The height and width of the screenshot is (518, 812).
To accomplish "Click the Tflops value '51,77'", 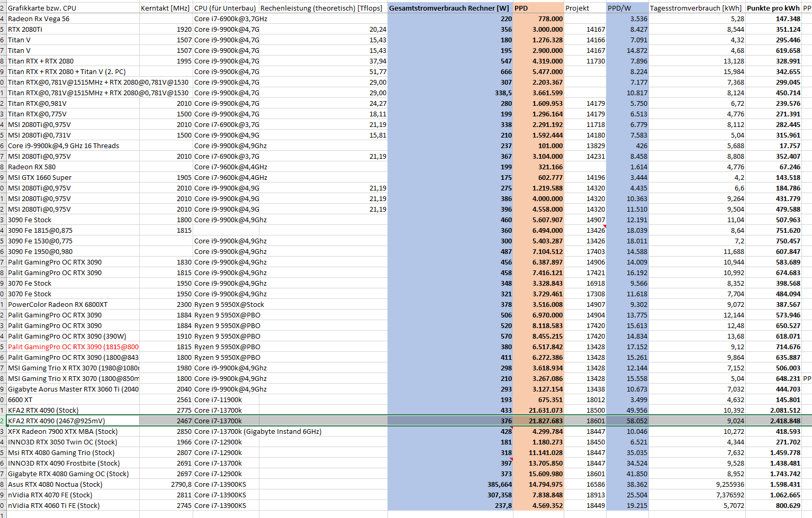I will pos(323,71).
